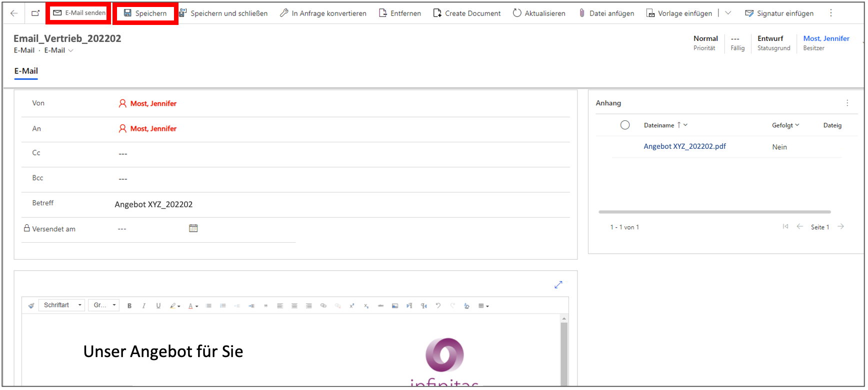Click the Cc field
The image size is (868, 390).
[x=295, y=154]
